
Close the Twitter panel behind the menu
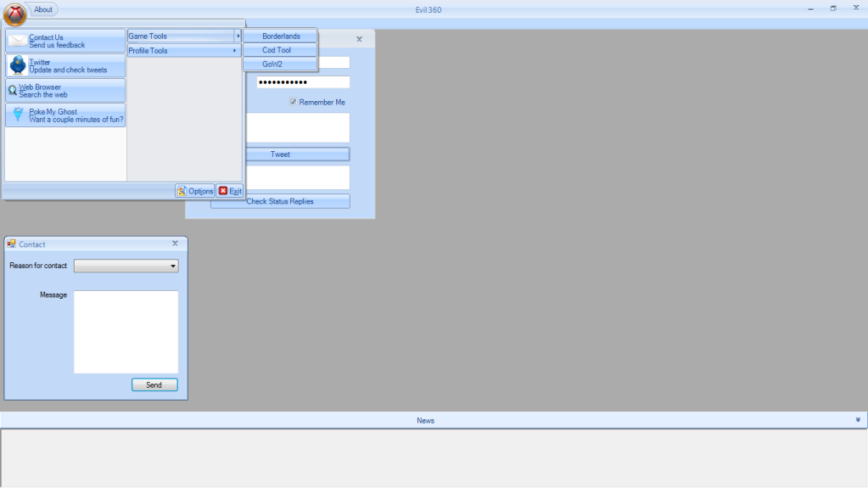click(x=359, y=39)
